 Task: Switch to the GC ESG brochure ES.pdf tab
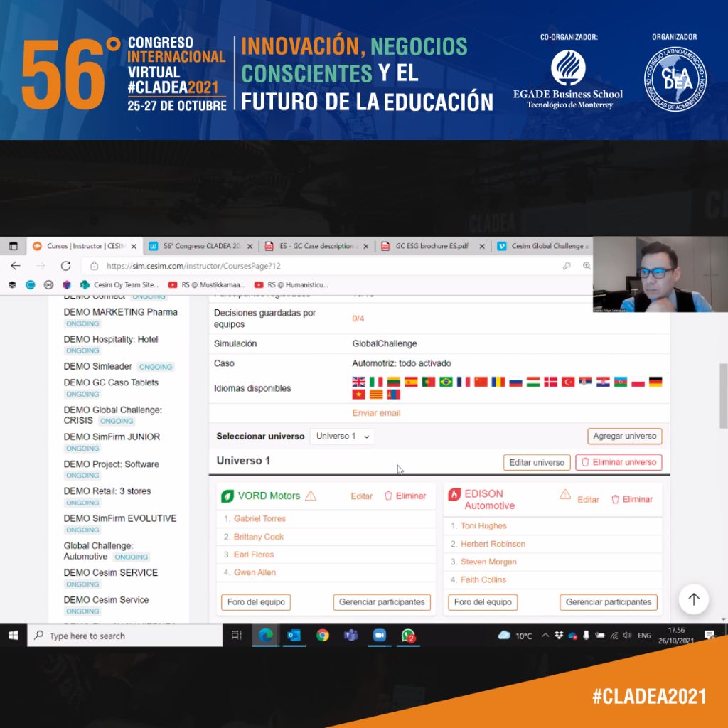tap(433, 246)
